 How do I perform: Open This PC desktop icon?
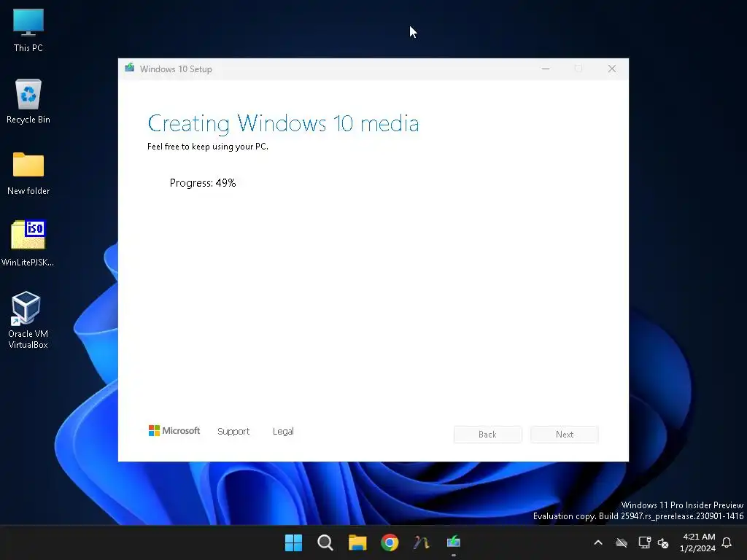(28, 31)
